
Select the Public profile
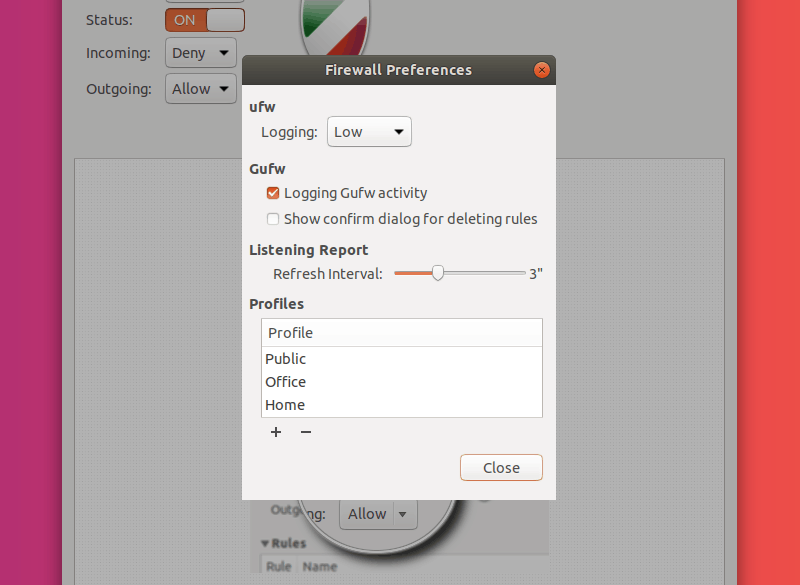285,358
